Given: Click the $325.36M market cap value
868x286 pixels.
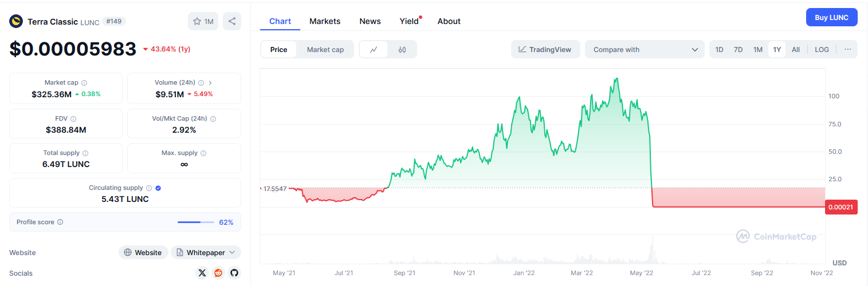Looking at the screenshot, I should tap(52, 94).
